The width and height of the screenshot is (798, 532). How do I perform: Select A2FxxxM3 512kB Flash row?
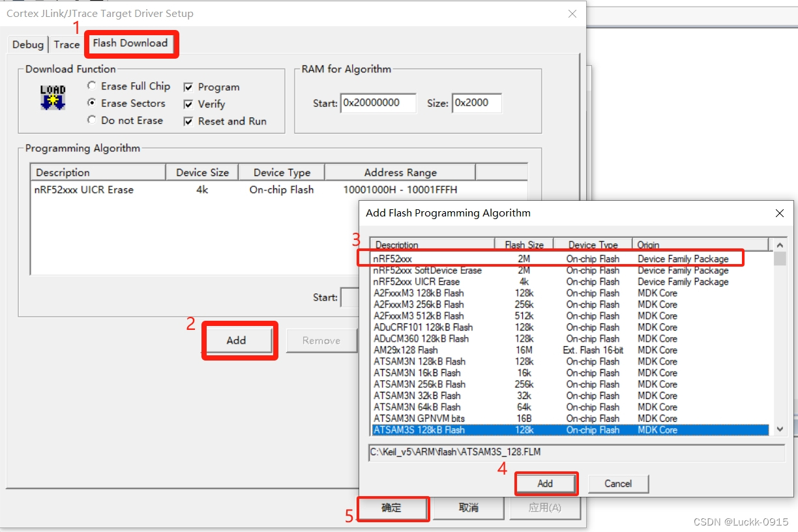pos(571,316)
